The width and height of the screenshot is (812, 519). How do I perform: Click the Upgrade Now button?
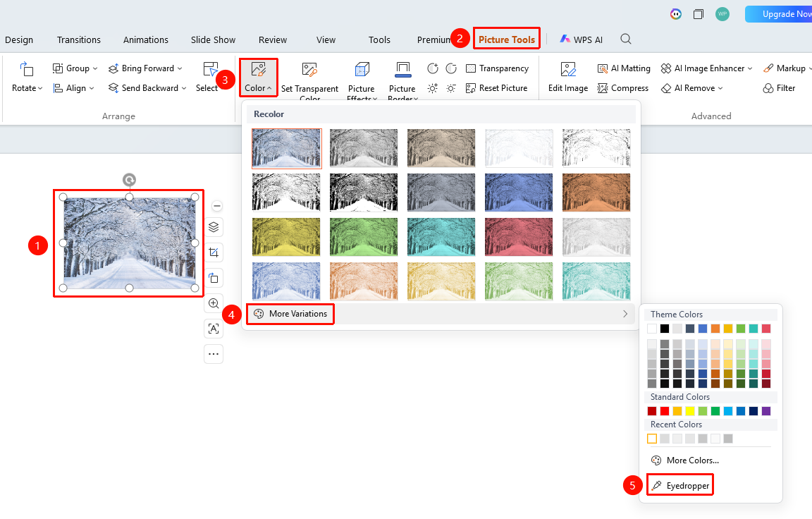coord(778,14)
